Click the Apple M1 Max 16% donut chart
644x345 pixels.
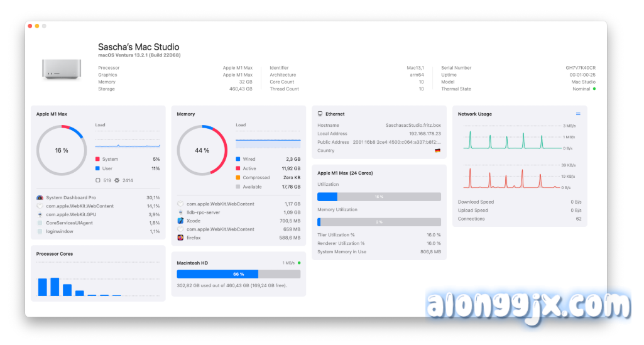click(62, 151)
